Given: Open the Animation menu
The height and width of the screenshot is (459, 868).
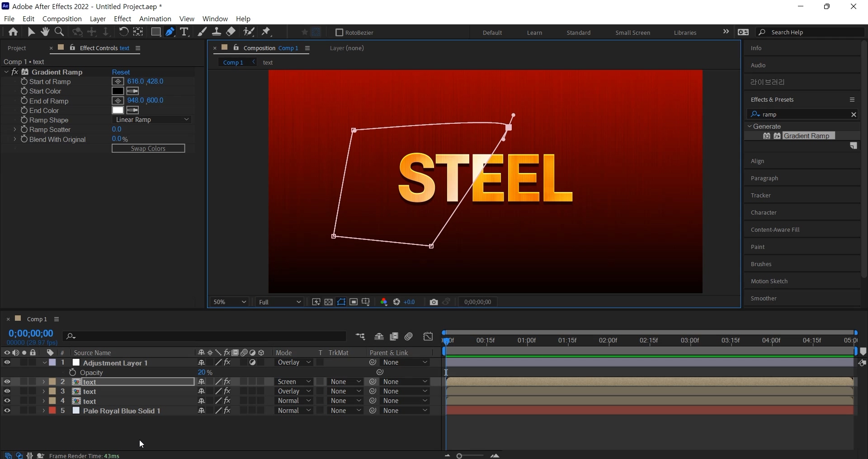Looking at the screenshot, I should (155, 19).
